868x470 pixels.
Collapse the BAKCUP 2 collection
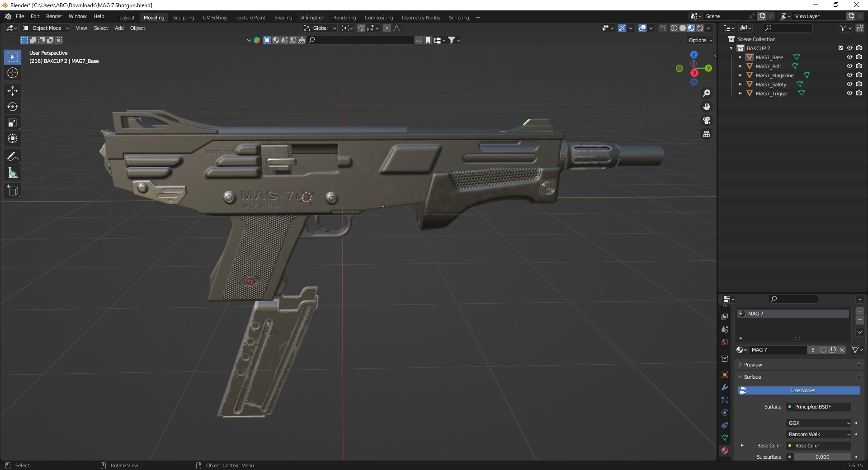(x=731, y=48)
